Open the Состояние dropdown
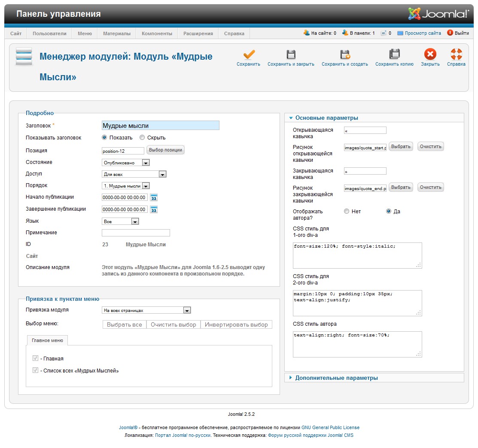 (125, 163)
